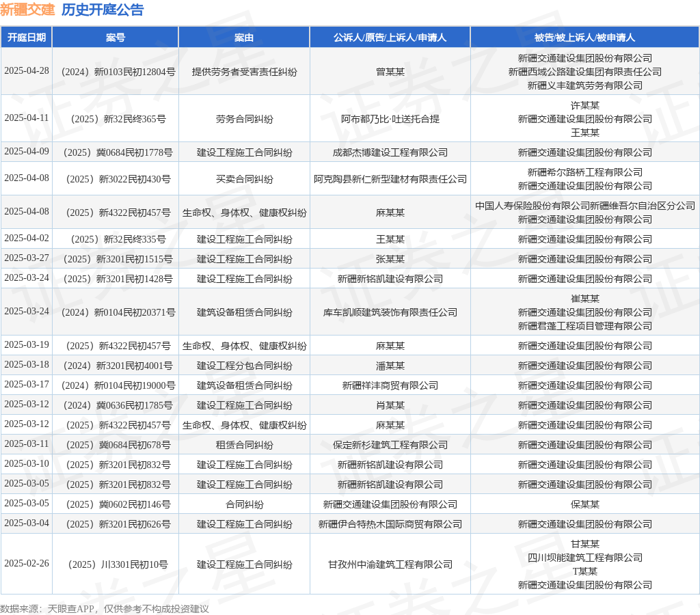This screenshot has height=615, width=700.
Task: Select plaintiff 甘孜州中渝建筑工程有限公司
Action: coord(390,564)
